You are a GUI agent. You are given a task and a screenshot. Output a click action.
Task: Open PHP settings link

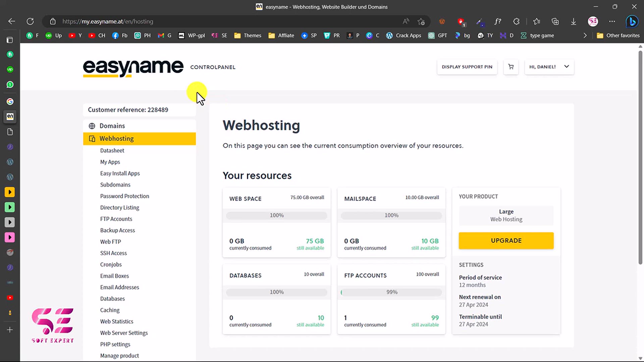coord(115,345)
